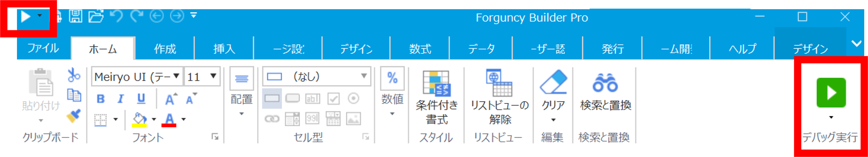Image resolution: width=868 pixels, height=157 pixels.
Task: Click the green Debug run play button
Action: [831, 92]
